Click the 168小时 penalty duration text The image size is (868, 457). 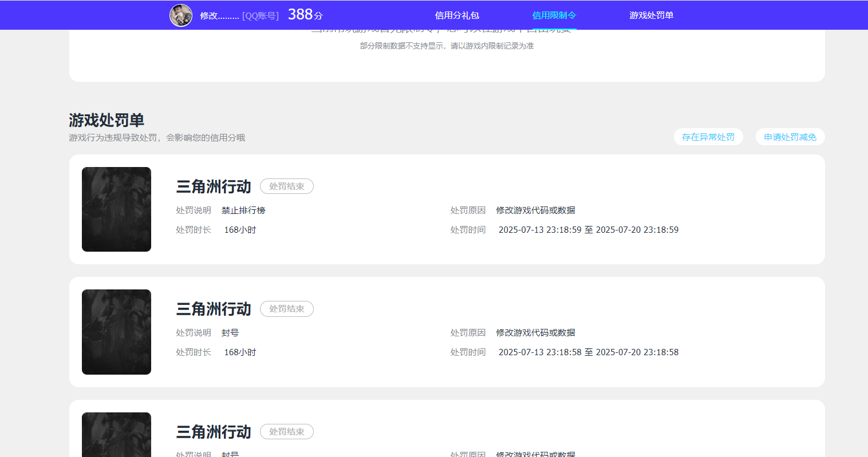[240, 229]
